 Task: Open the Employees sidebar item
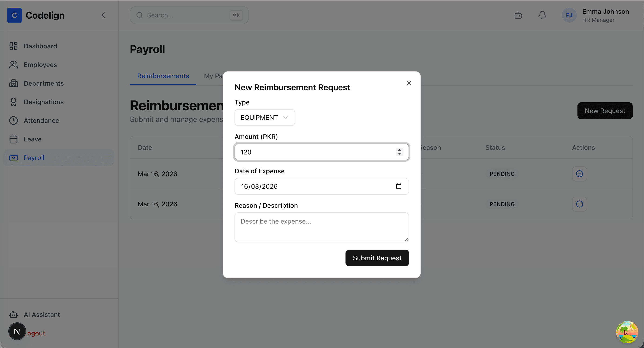coord(40,65)
